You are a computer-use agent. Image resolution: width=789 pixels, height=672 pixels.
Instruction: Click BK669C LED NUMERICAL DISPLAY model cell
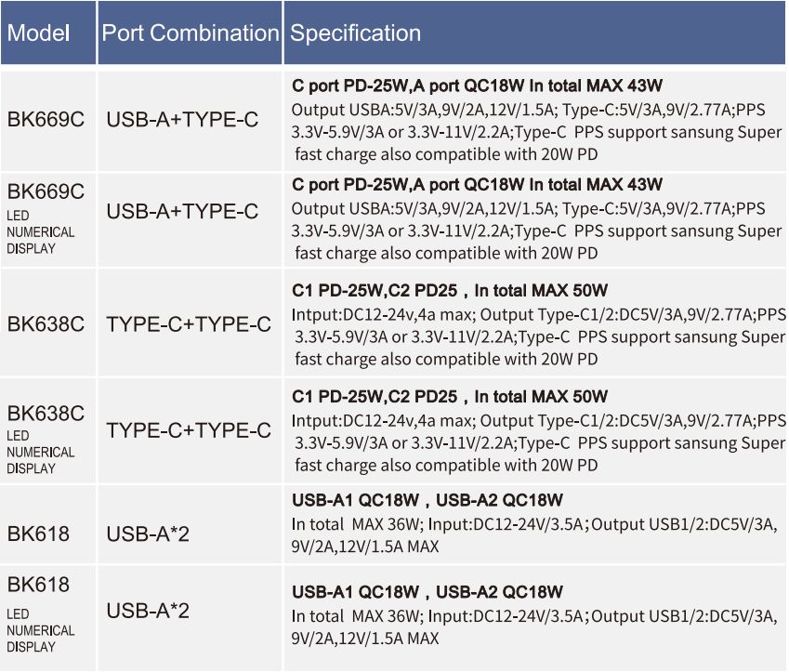tap(48, 220)
